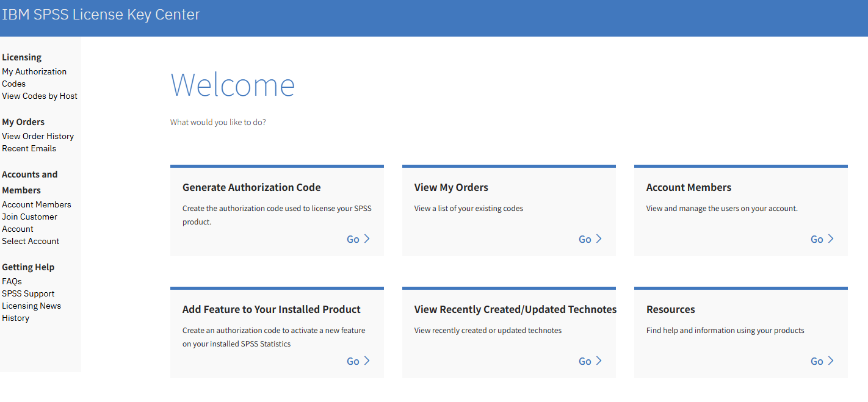The width and height of the screenshot is (868, 402).
Task: Click 'Create the authorization code used' description
Action: pos(277,215)
